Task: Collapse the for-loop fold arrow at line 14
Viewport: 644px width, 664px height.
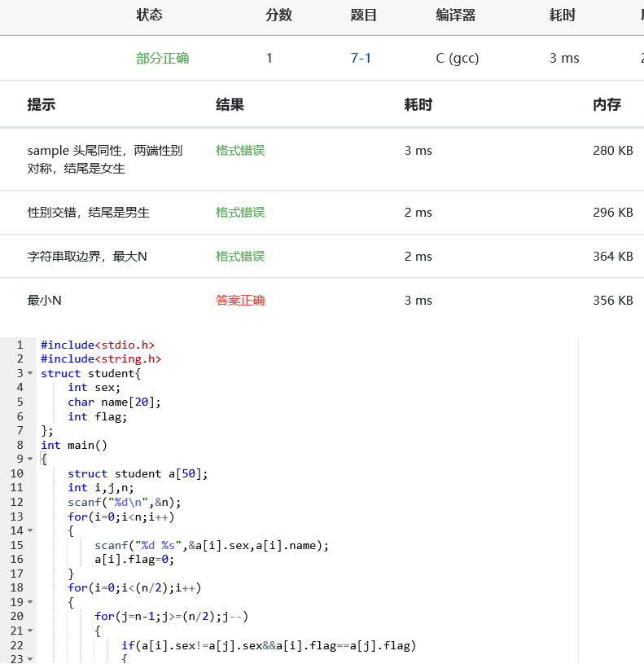Action: (x=30, y=530)
